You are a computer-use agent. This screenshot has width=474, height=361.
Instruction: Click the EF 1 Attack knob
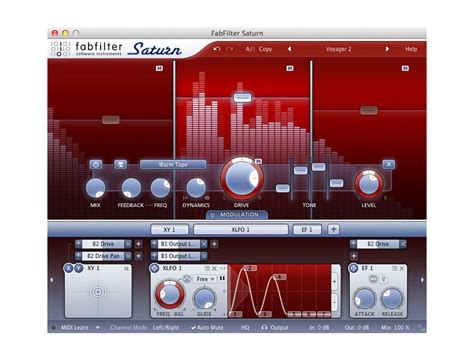click(x=364, y=298)
